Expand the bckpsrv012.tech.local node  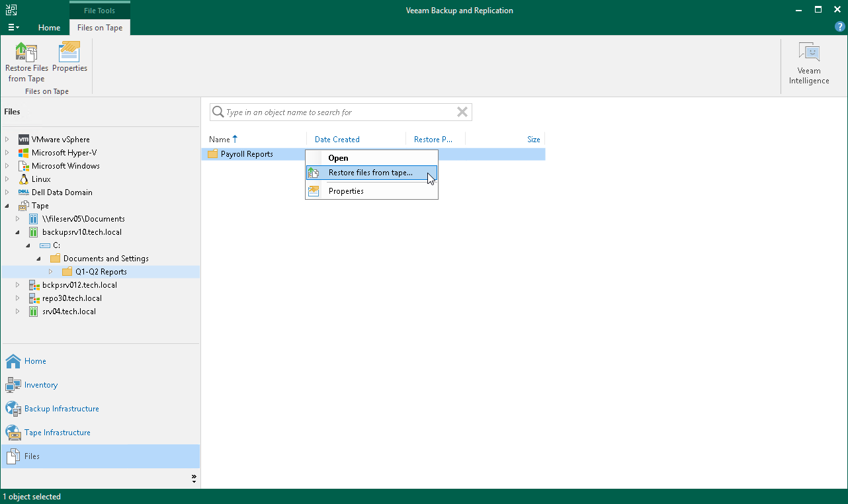tap(18, 285)
